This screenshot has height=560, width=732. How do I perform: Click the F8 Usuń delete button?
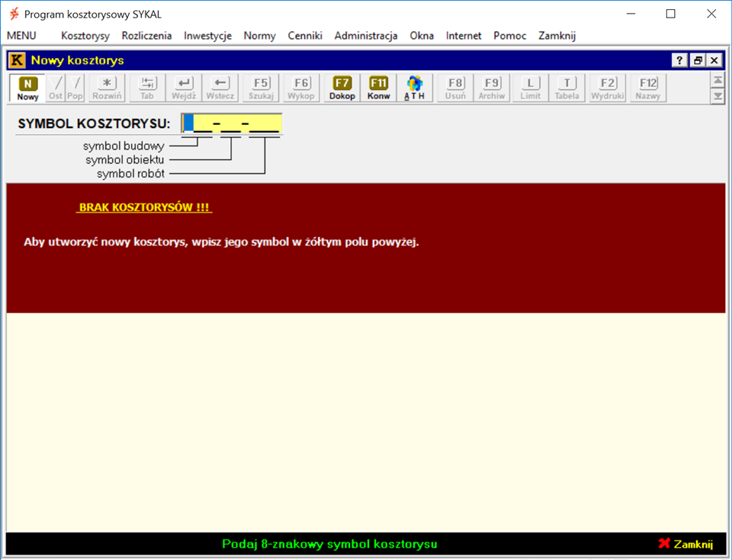[456, 88]
